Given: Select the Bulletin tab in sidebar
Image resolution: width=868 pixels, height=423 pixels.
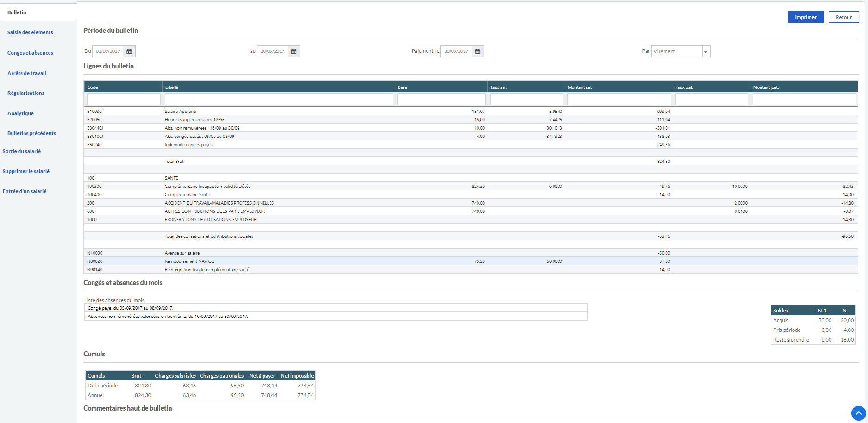Looking at the screenshot, I should 38,12.
